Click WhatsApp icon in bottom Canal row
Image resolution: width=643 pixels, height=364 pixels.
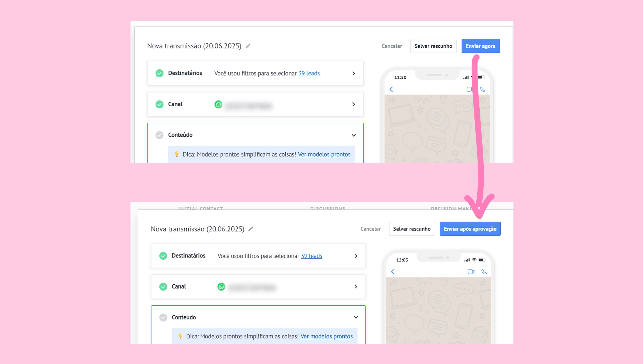point(221,286)
